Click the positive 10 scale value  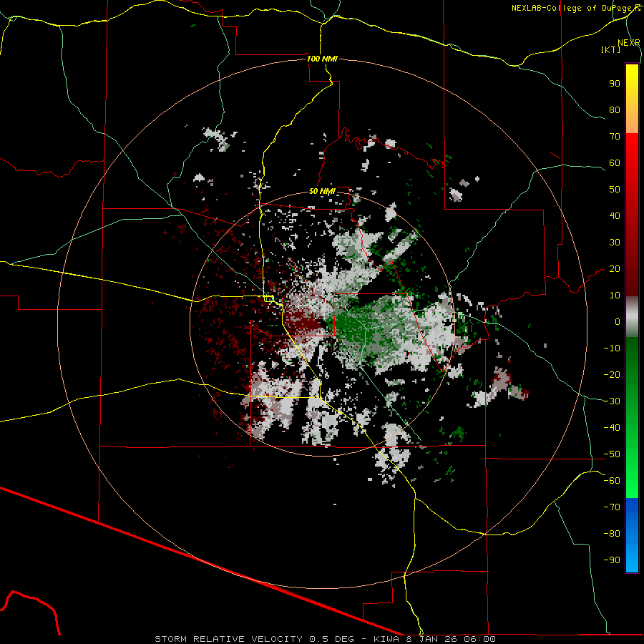tap(615, 296)
